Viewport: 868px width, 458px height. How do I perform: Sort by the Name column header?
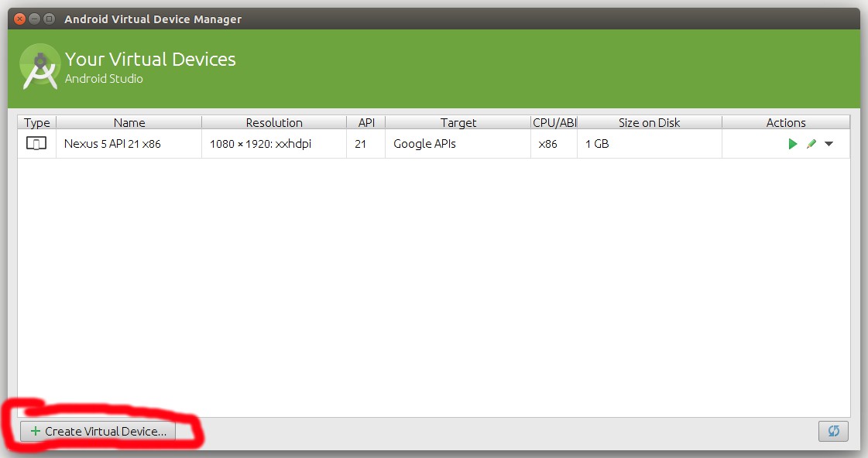[129, 122]
